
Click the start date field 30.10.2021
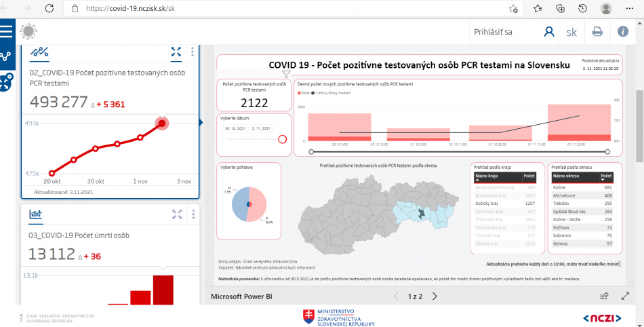(x=234, y=128)
